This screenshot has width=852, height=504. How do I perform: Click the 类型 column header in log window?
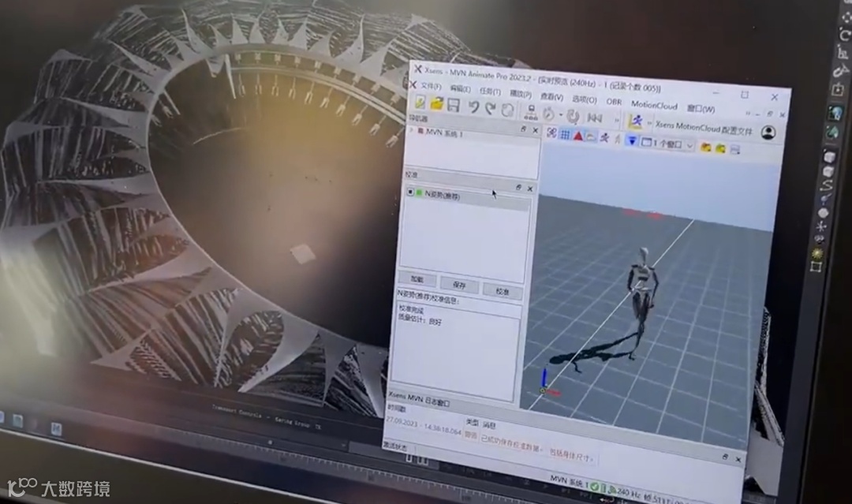coord(473,423)
